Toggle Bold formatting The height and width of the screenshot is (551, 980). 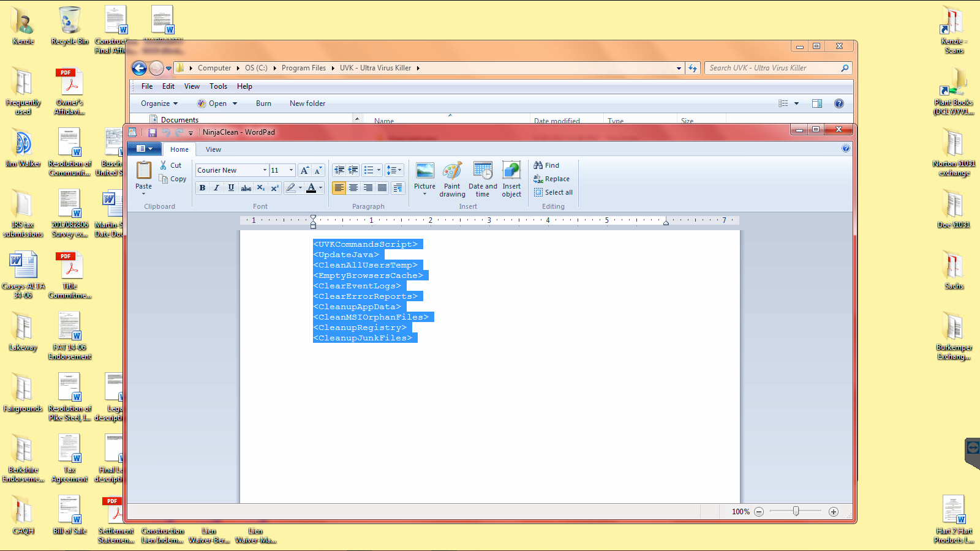click(x=202, y=188)
